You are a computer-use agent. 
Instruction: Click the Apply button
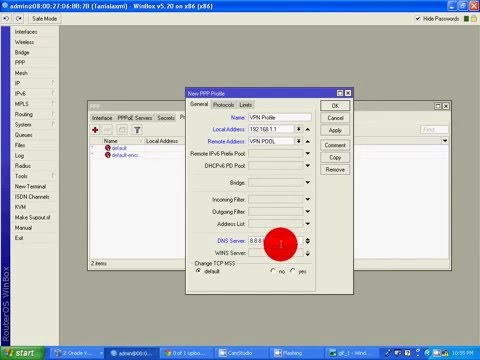335,130
